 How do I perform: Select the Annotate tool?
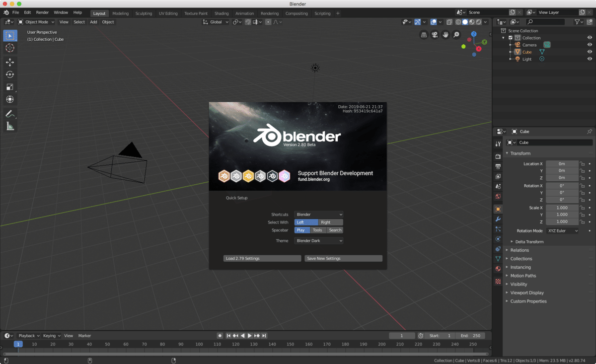coord(10,114)
